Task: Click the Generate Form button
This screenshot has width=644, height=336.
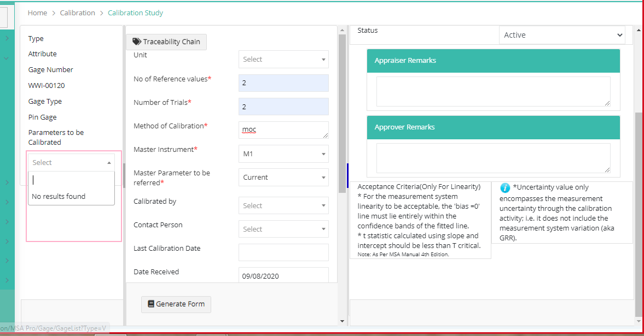Action: (x=176, y=304)
